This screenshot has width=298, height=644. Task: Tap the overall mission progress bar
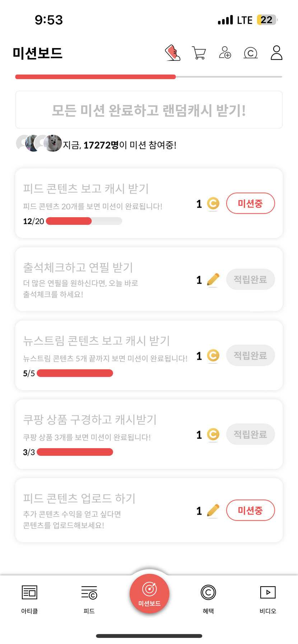pos(149,77)
